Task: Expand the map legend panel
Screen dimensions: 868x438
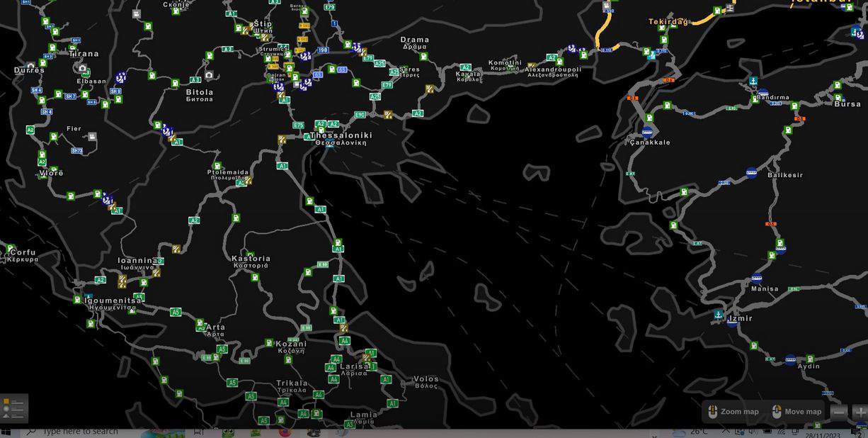Action: 13,408
